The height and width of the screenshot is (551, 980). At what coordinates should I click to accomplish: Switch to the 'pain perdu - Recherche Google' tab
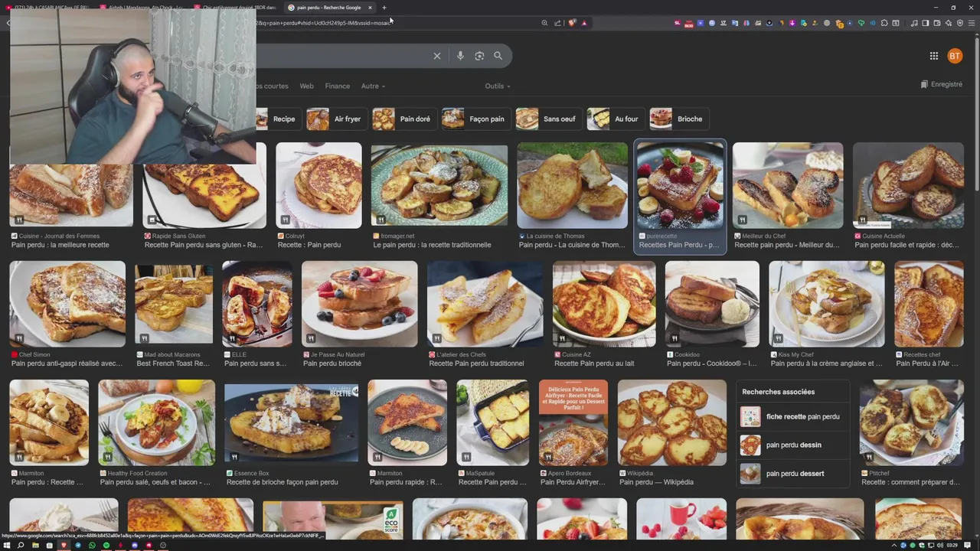328,8
